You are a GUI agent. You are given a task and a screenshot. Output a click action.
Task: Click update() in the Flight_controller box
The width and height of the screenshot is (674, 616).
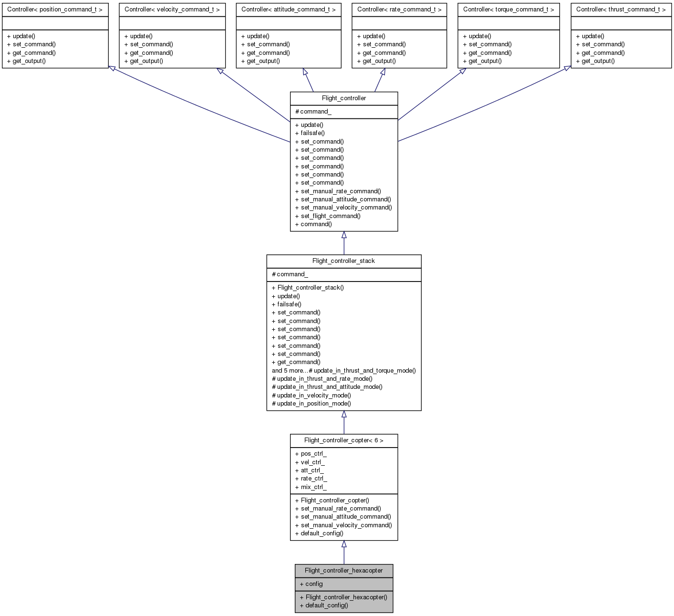(309, 125)
